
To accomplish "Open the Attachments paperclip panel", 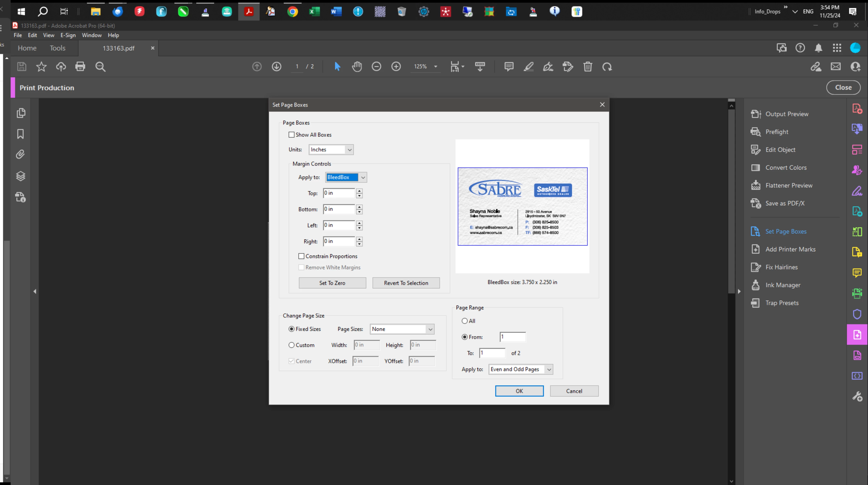I will (x=21, y=154).
